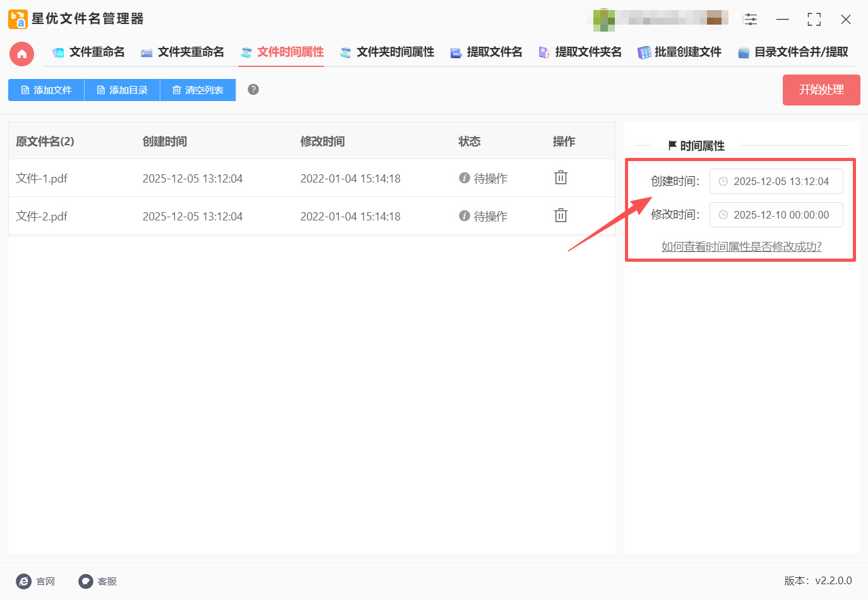This screenshot has height=600, width=868.
Task: Open the settings sliders icon top right
Action: pos(751,19)
